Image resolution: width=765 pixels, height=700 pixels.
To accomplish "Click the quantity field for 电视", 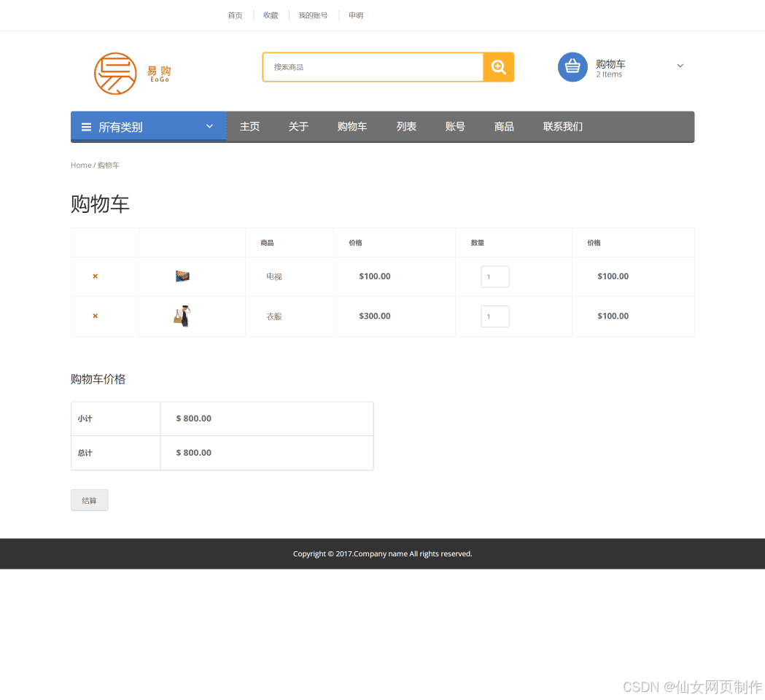I will 495,276.
